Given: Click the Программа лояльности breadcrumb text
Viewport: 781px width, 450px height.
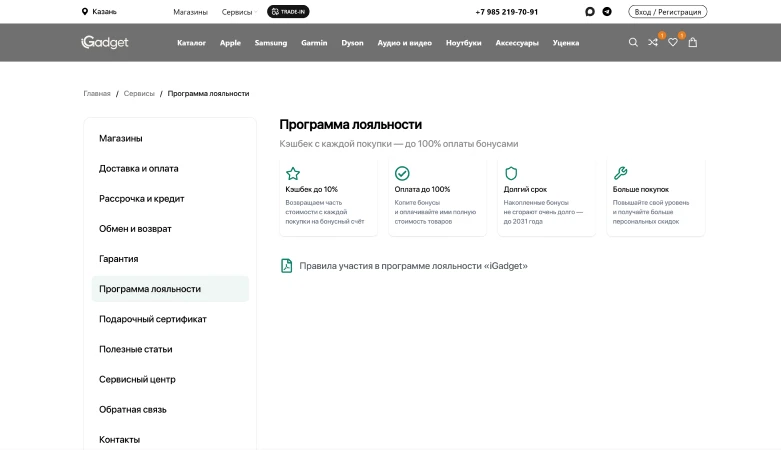Looking at the screenshot, I should coord(208,93).
